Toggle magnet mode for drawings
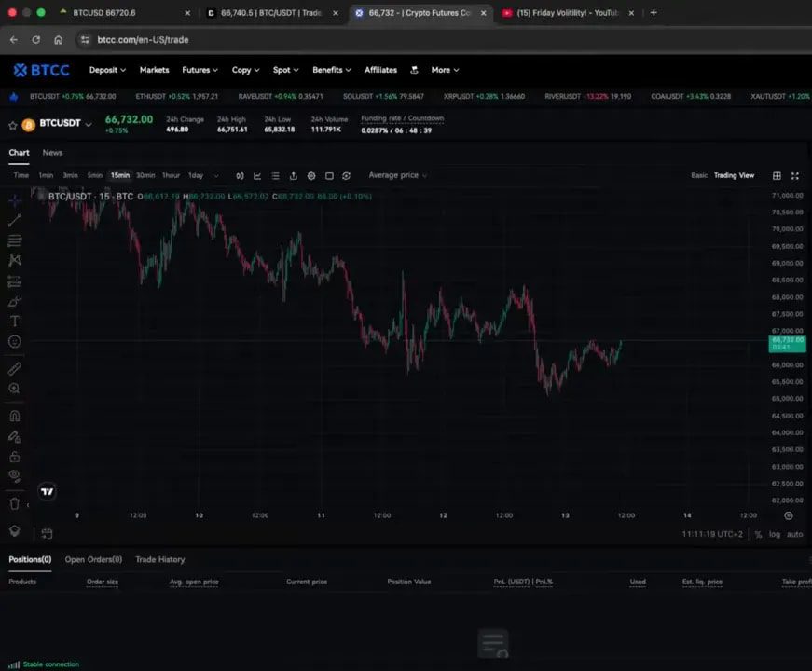Viewport: 812px width, 671px height. coord(15,416)
